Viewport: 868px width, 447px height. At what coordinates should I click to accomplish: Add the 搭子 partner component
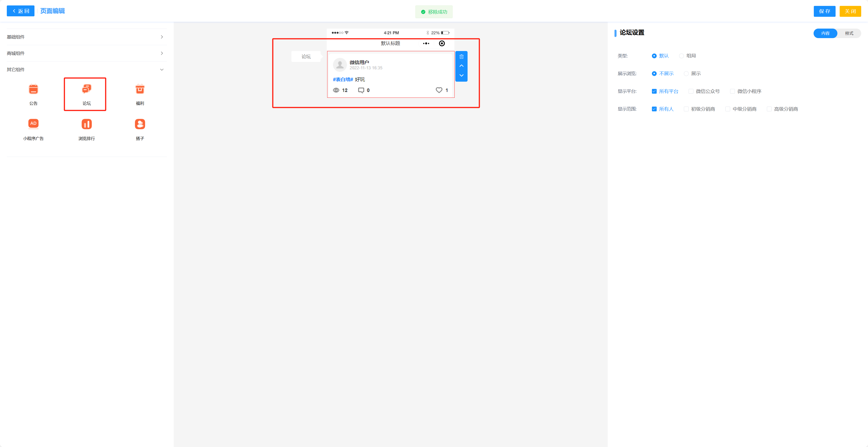140,124
